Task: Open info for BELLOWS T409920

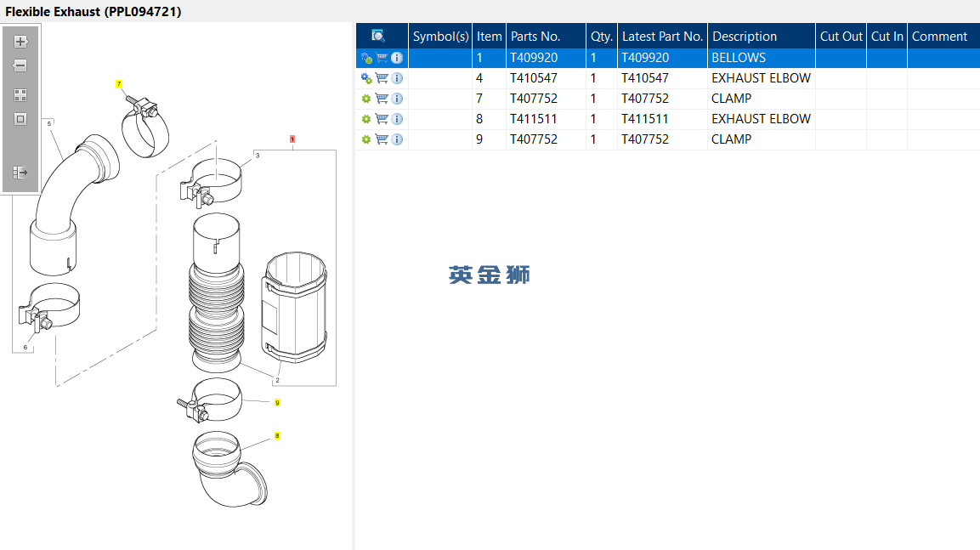Action: pos(397,58)
